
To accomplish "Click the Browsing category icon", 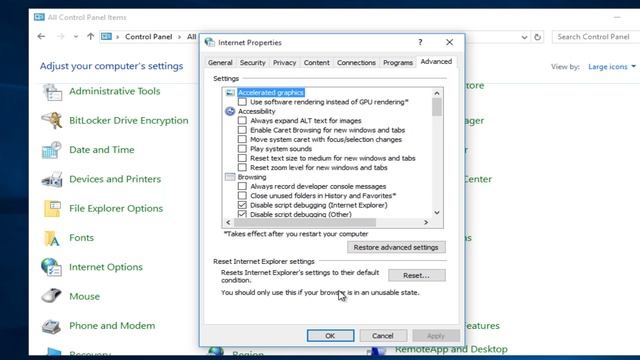I will pos(230,177).
